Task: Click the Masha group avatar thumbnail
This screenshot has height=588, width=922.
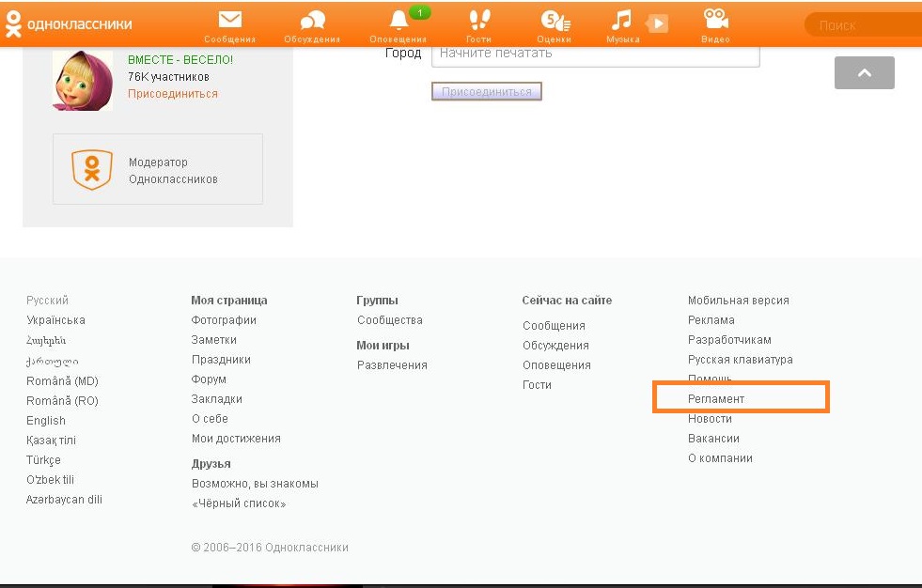Action: click(x=83, y=80)
